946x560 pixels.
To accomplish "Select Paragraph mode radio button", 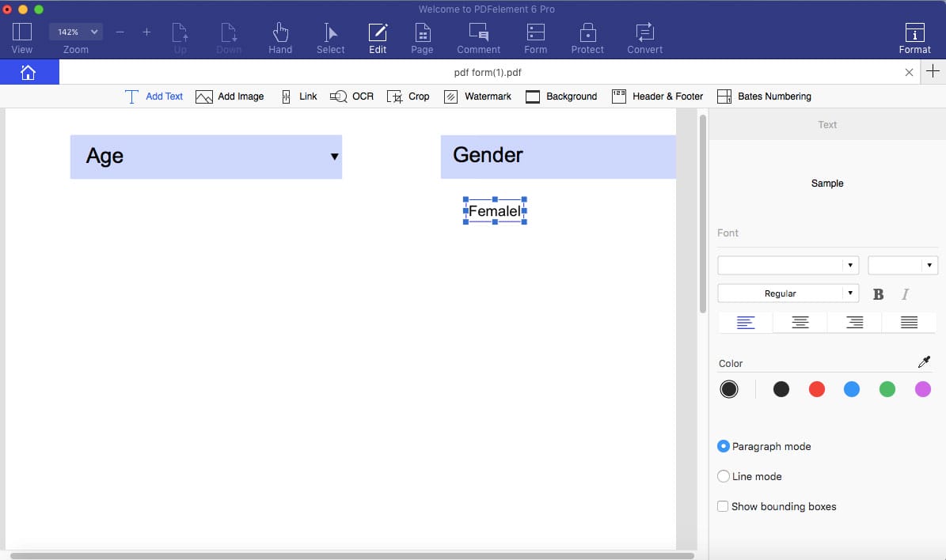I will (724, 446).
